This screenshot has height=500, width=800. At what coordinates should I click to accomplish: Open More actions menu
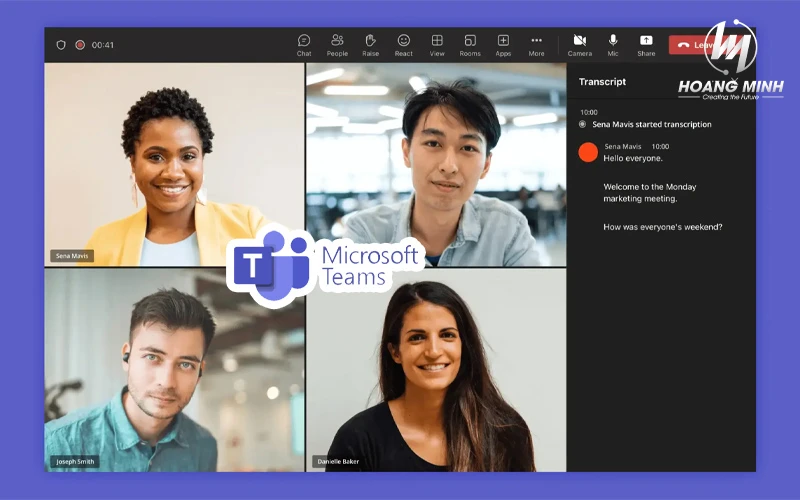click(536, 45)
